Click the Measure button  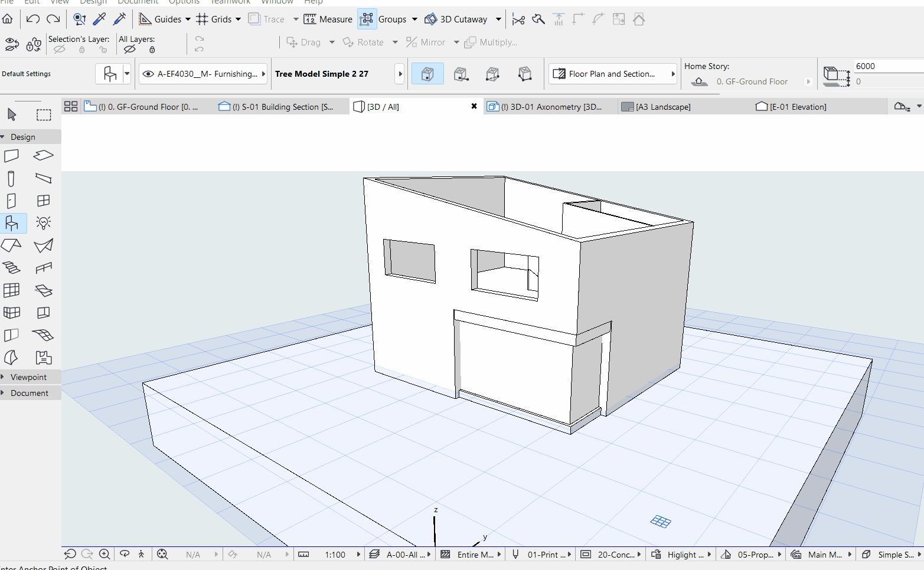click(328, 19)
